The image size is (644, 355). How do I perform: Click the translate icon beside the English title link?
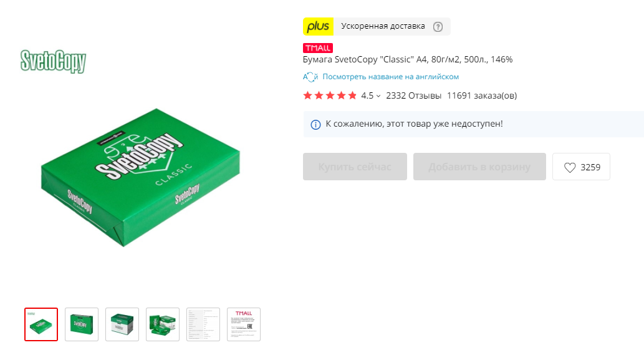click(310, 77)
